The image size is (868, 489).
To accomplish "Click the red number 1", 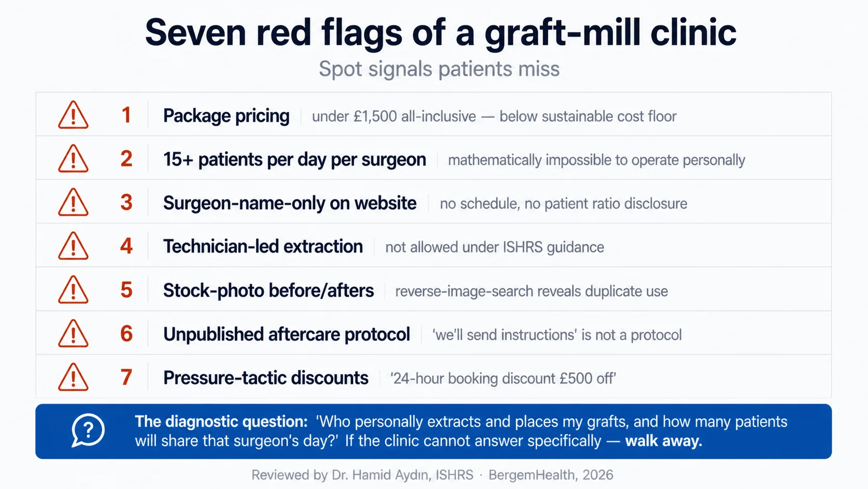I will point(126,115).
